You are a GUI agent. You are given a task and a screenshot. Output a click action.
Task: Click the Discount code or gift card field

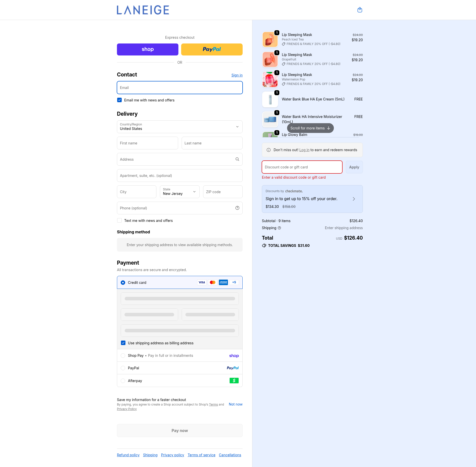tap(302, 167)
